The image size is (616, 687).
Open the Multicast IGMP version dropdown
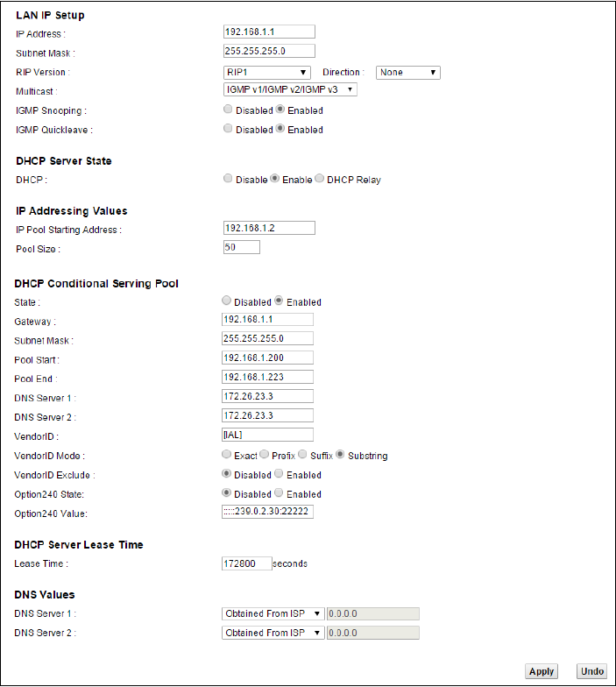pos(290,89)
